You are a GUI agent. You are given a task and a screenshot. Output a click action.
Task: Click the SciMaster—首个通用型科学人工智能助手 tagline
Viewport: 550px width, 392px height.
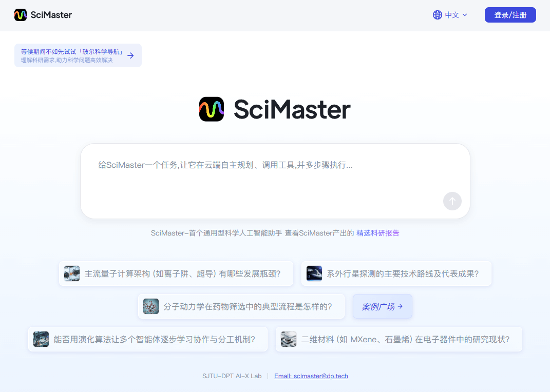coord(216,233)
